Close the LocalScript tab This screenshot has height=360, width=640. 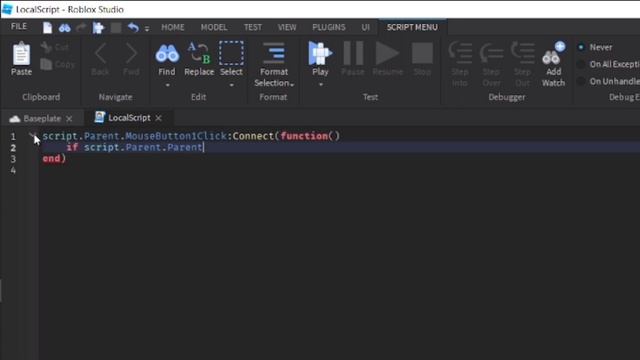click(158, 118)
